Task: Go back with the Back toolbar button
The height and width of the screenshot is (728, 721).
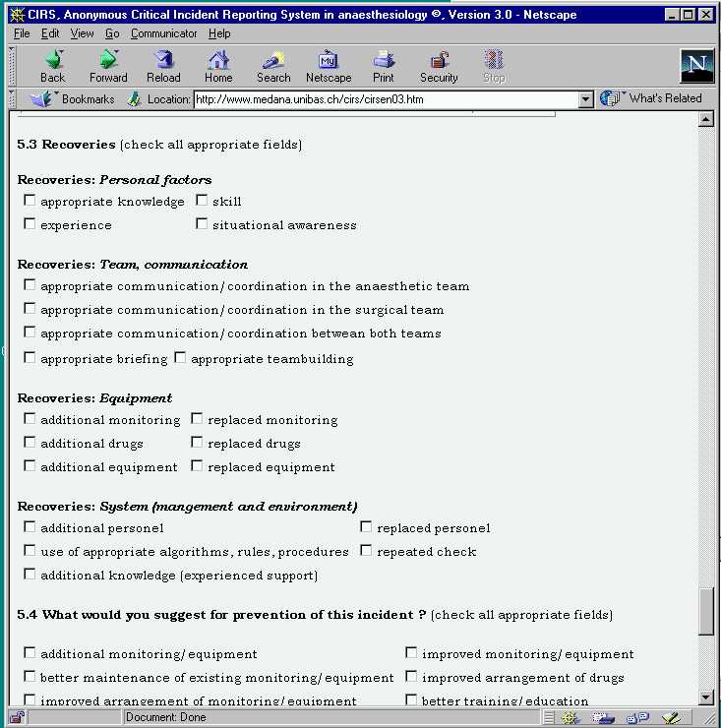Action: 53,67
